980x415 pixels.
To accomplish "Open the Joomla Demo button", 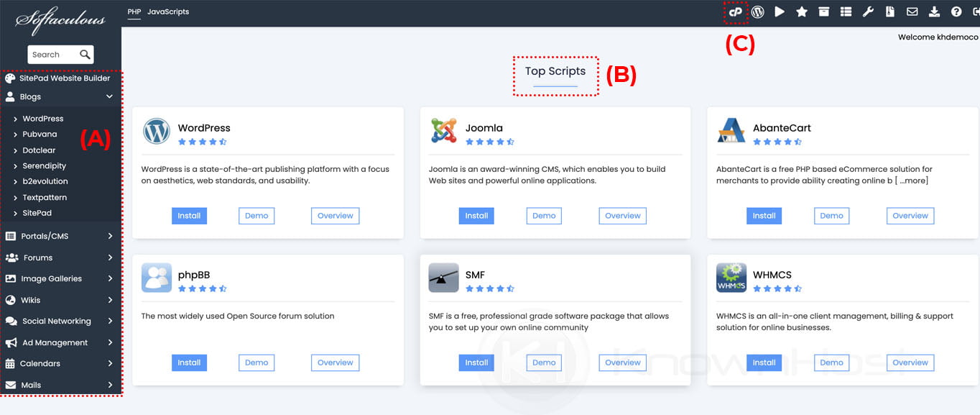I will pyautogui.click(x=544, y=216).
